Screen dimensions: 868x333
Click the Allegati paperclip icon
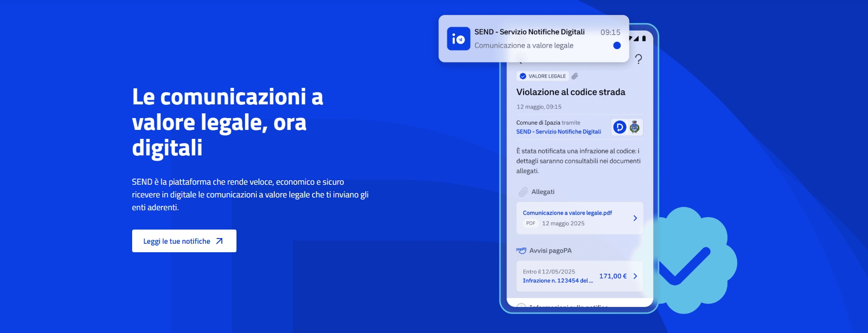tap(523, 192)
